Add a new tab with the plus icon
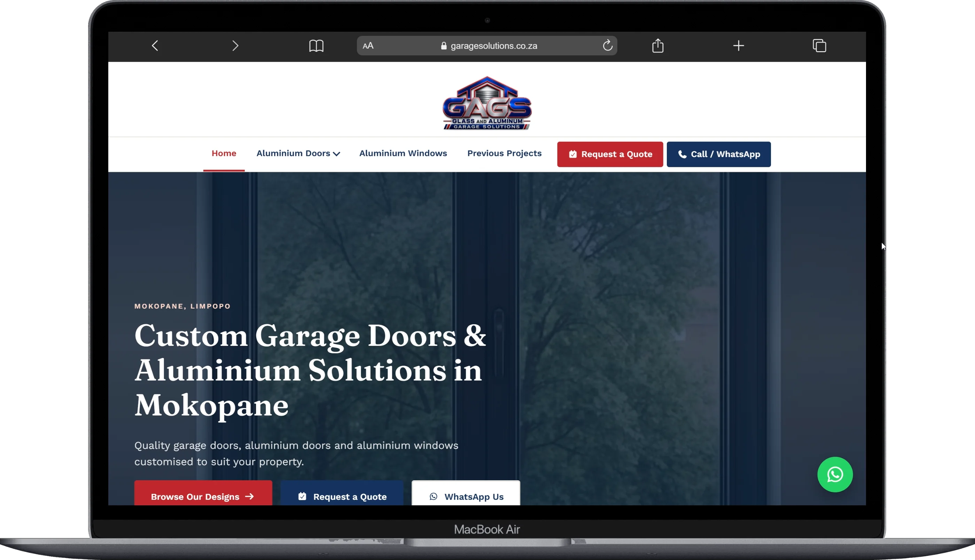 (738, 46)
